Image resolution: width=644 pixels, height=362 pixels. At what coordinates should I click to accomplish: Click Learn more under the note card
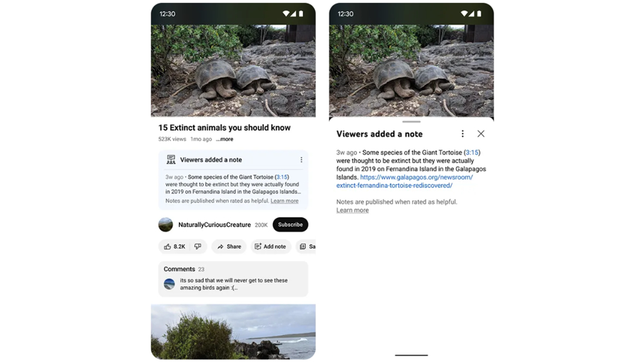click(285, 200)
